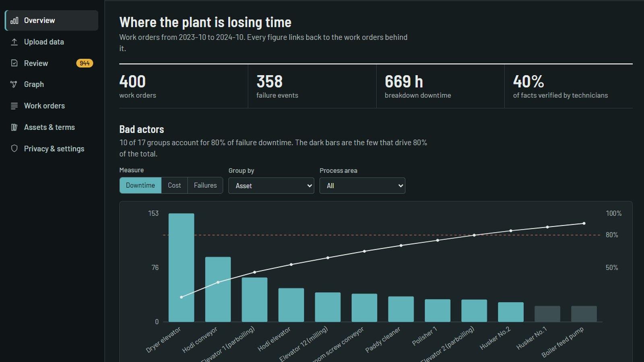
Task: Open Privacy & settings
Action: click(52, 148)
